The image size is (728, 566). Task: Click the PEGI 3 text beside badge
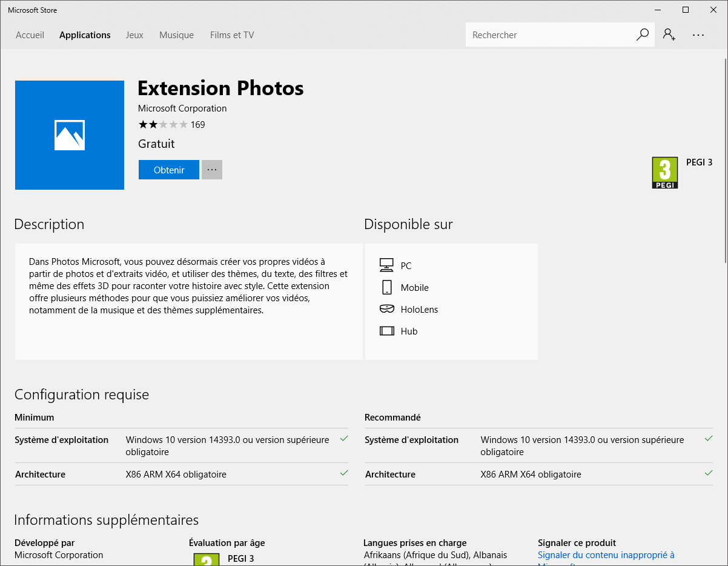[699, 162]
